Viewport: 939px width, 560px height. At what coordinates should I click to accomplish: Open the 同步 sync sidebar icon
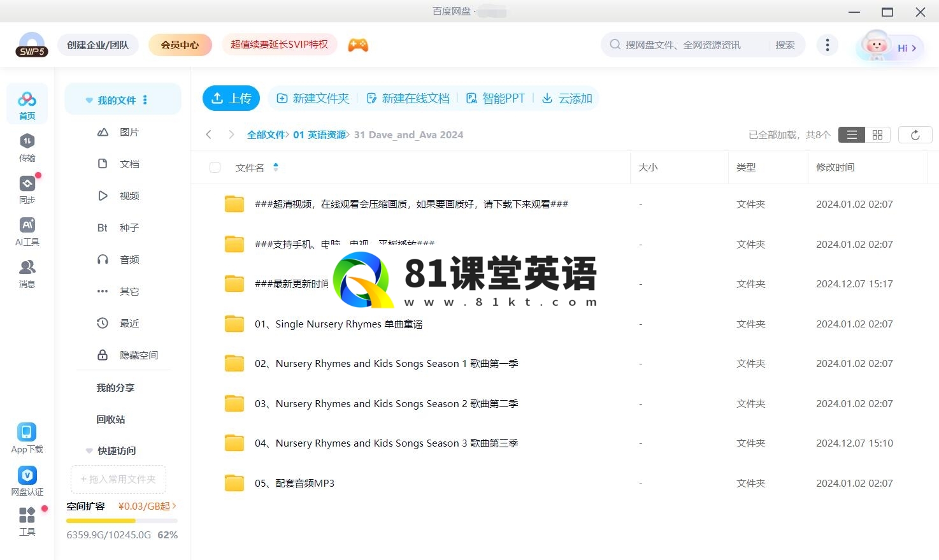(27, 189)
